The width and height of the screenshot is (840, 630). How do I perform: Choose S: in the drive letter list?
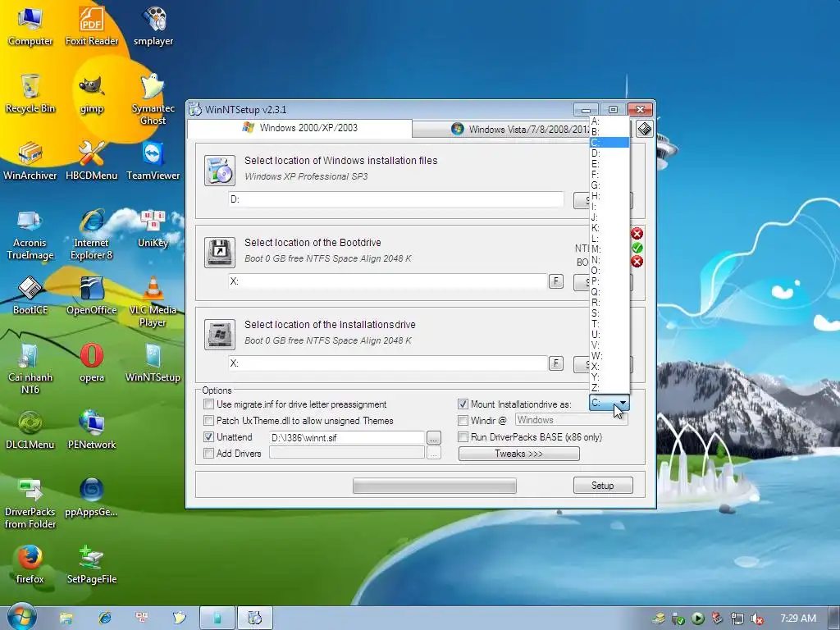[x=609, y=313]
